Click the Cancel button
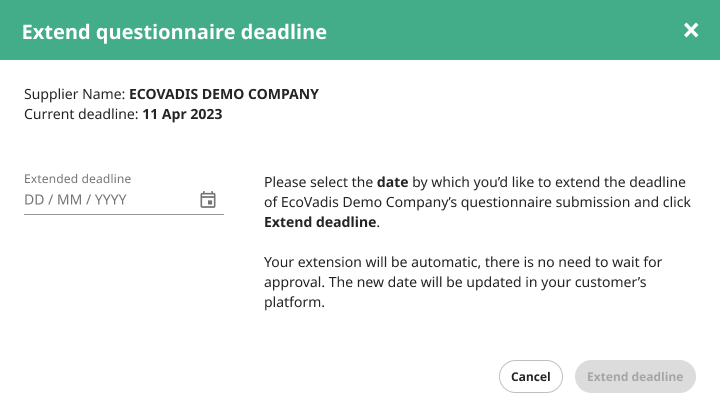Viewport: 720px width, 413px height. click(x=530, y=376)
